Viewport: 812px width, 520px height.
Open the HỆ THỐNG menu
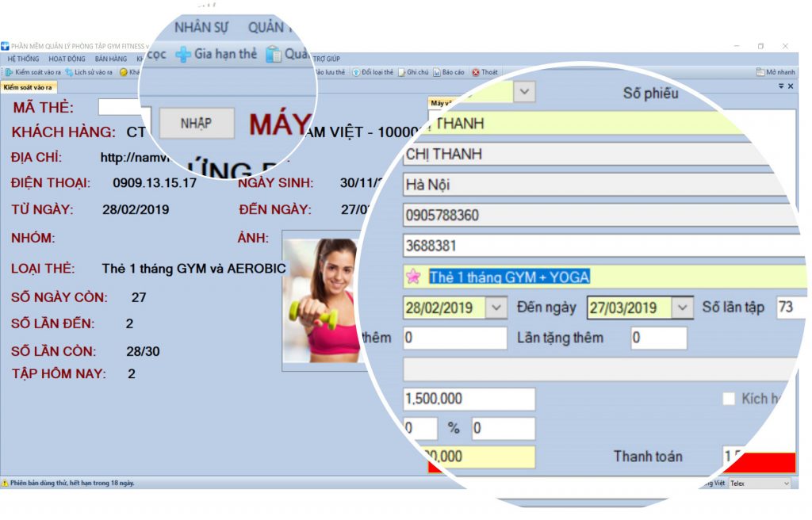coord(23,59)
